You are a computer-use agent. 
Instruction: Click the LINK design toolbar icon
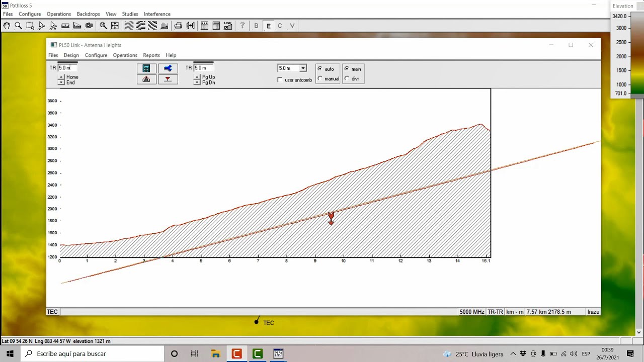[x=228, y=26]
